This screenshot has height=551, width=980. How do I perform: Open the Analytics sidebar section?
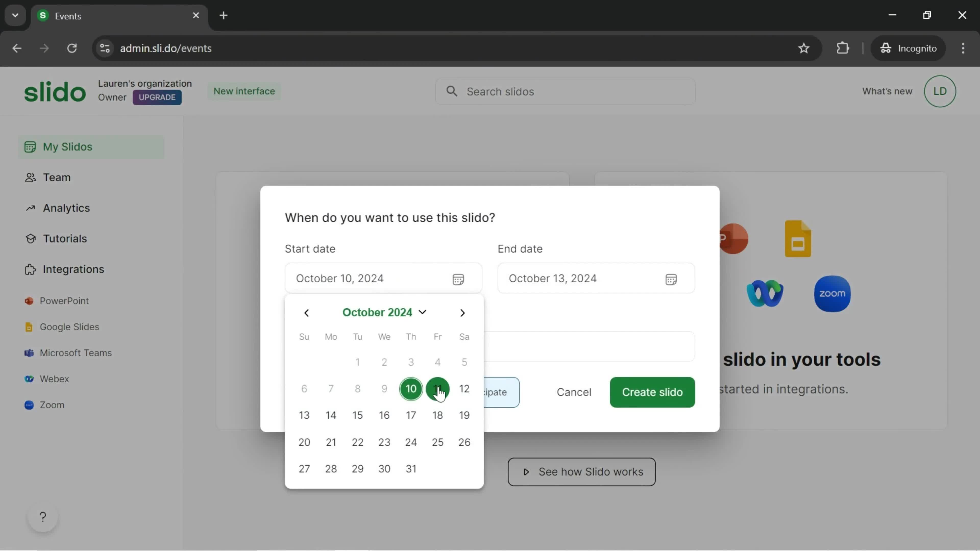click(x=66, y=207)
